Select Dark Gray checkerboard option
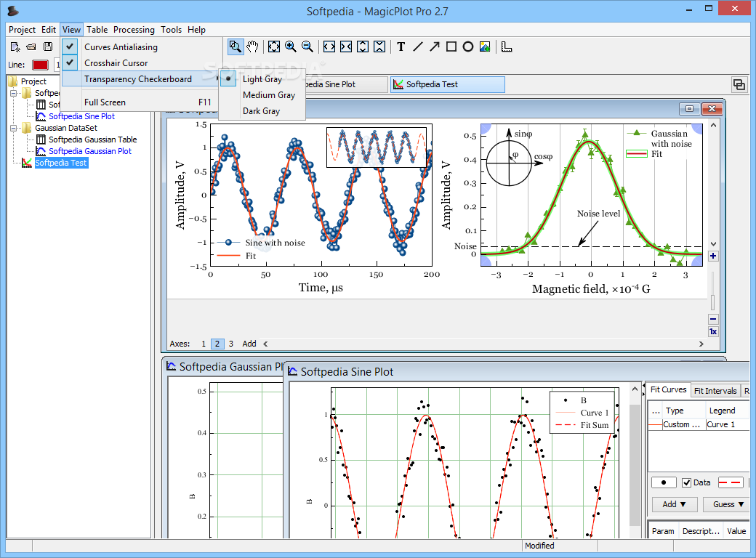This screenshot has width=756, height=558. coord(262,111)
